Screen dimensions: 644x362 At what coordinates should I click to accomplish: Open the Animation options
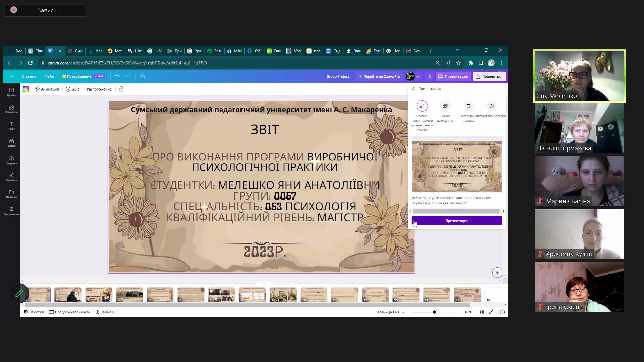47,89
